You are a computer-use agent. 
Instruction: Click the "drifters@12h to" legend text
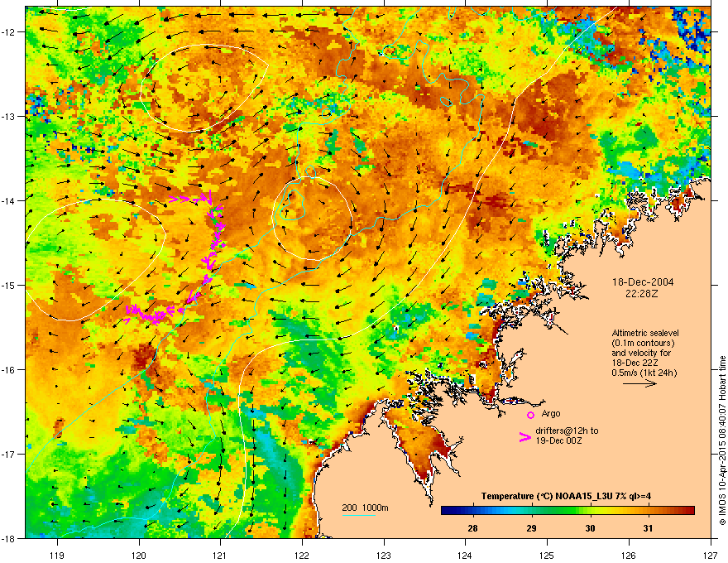click(x=567, y=431)
